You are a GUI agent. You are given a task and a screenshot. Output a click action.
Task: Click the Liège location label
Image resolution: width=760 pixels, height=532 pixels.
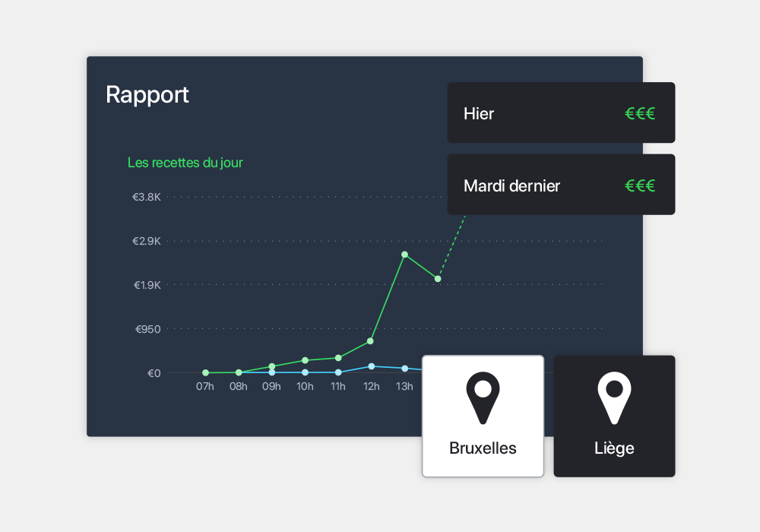point(614,448)
